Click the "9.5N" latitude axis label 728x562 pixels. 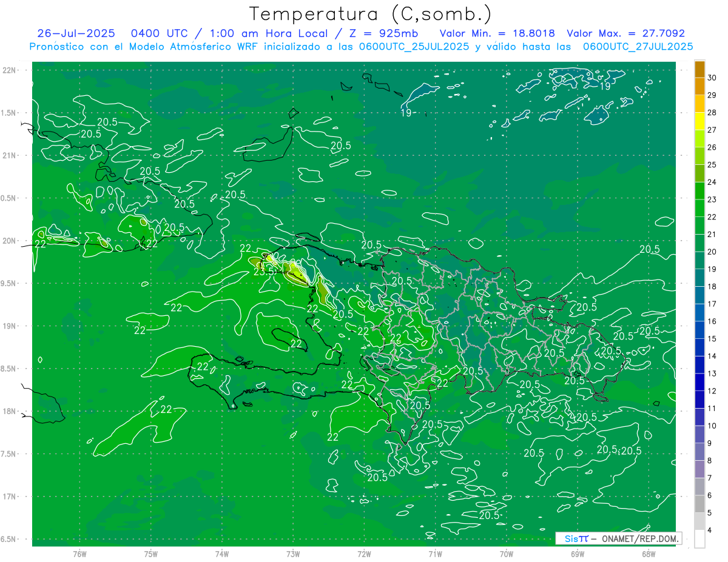pyautogui.click(x=9, y=283)
